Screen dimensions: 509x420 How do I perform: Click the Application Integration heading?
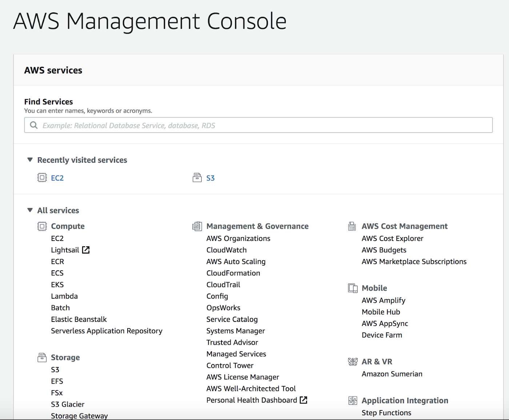[x=405, y=400]
